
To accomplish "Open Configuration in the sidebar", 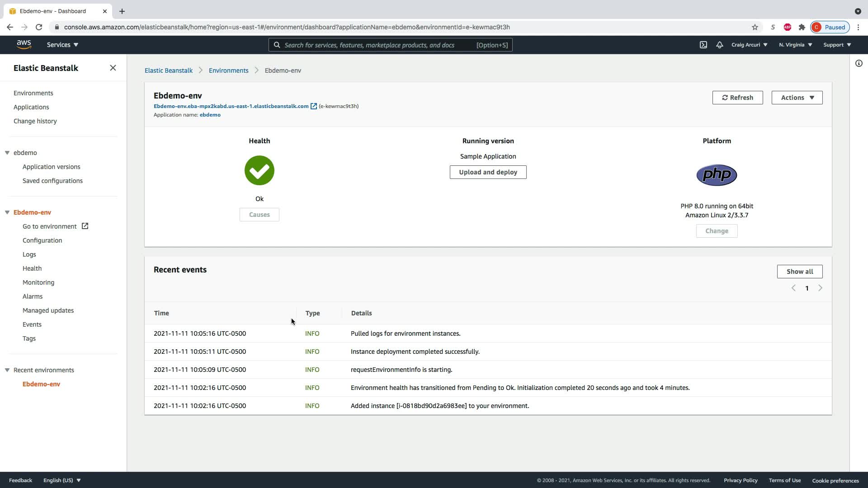I will [x=42, y=240].
